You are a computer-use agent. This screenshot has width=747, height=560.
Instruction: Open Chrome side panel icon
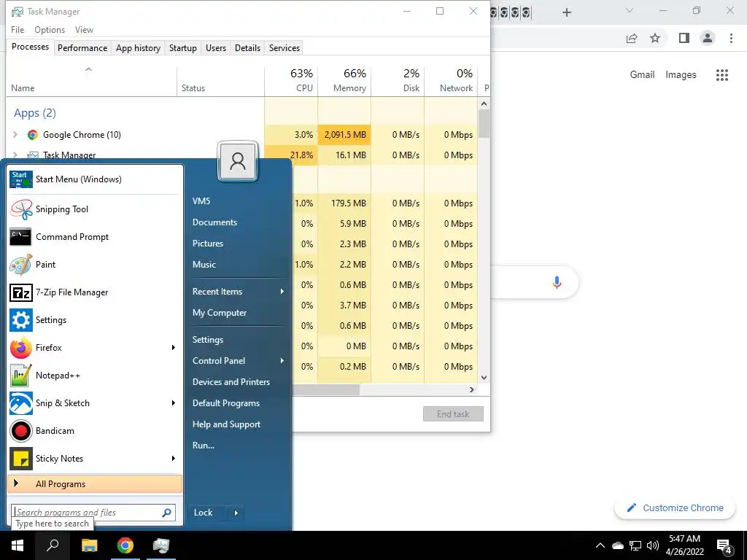click(x=684, y=38)
